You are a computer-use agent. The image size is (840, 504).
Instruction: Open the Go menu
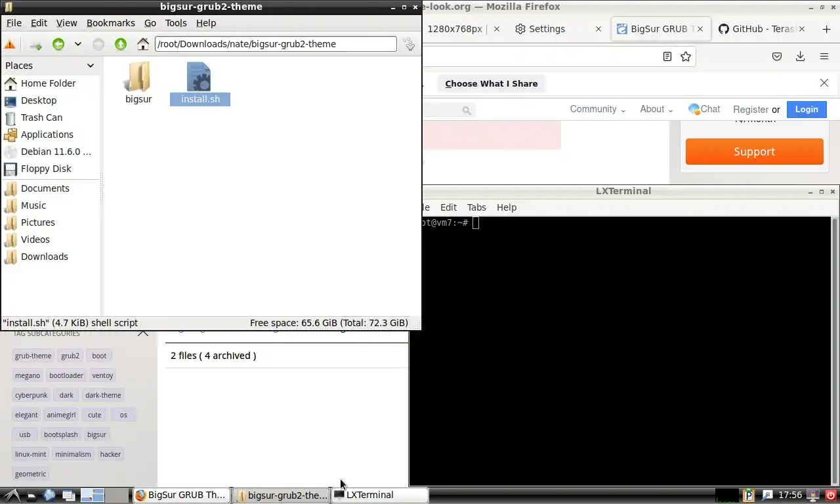click(x=150, y=23)
